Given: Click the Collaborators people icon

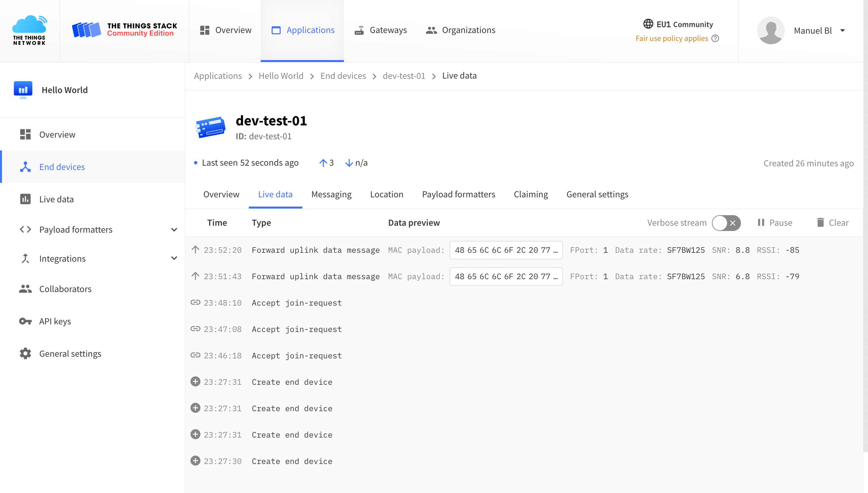Looking at the screenshot, I should (25, 289).
